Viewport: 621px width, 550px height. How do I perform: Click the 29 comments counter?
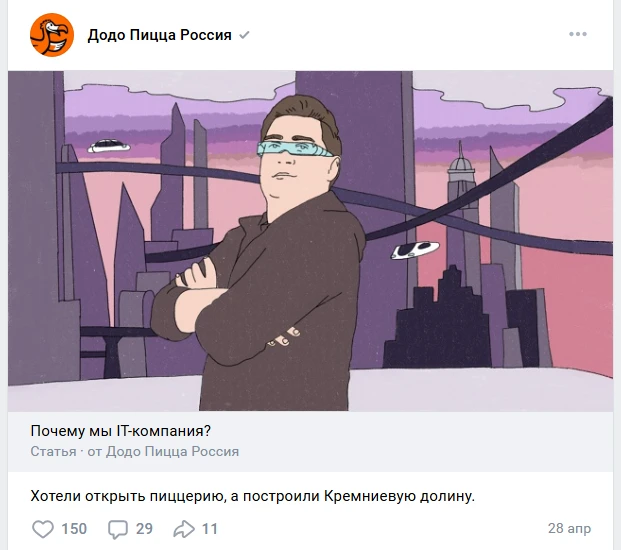pos(144,529)
